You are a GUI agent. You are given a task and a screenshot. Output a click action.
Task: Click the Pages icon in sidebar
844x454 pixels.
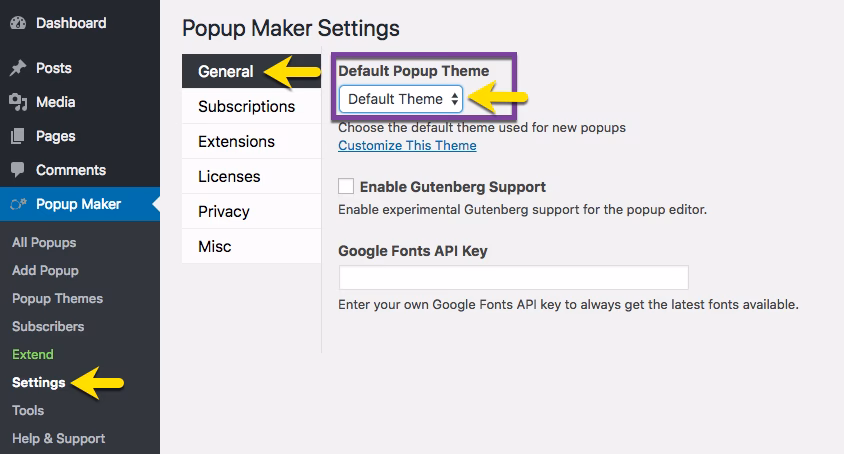(18, 136)
